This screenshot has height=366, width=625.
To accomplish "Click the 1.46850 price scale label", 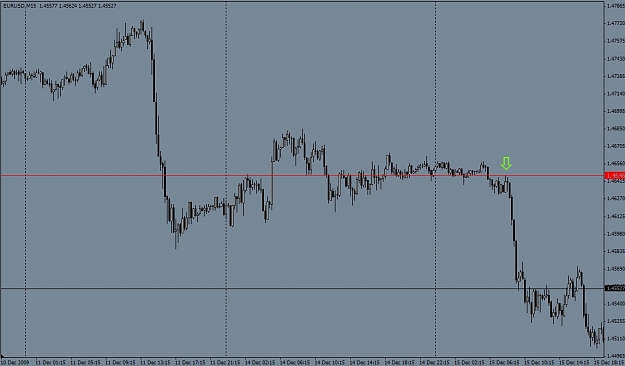I will pyautogui.click(x=616, y=128).
